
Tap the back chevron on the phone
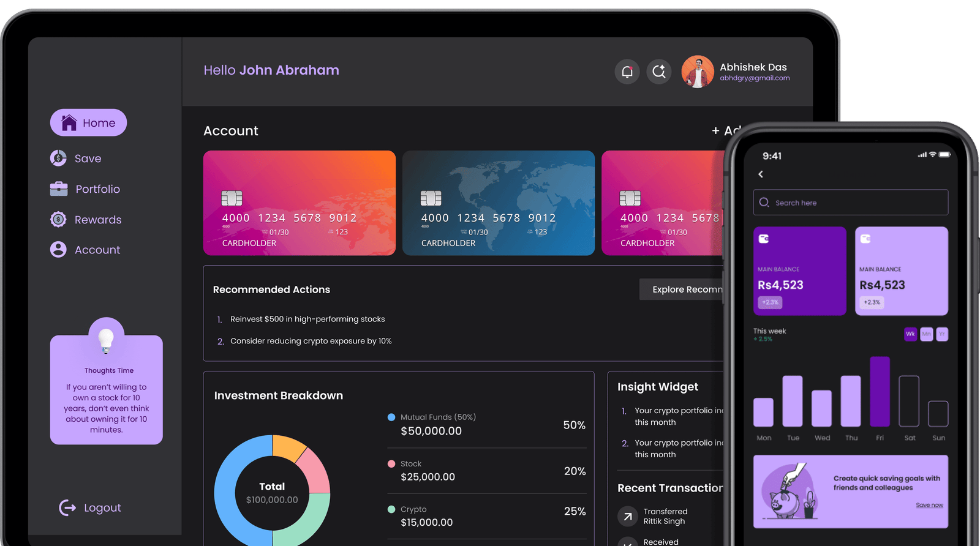click(761, 174)
